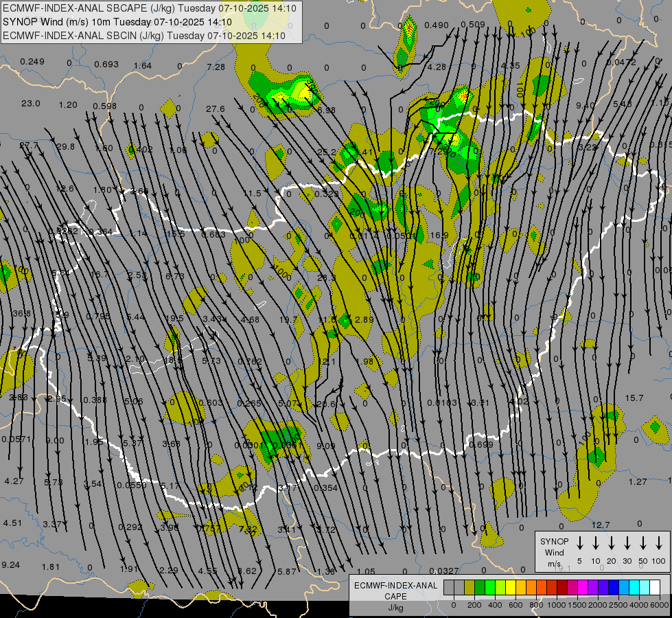The height and width of the screenshot is (618, 672).
Task: Click the map value '16.9'
Action: click(439, 235)
